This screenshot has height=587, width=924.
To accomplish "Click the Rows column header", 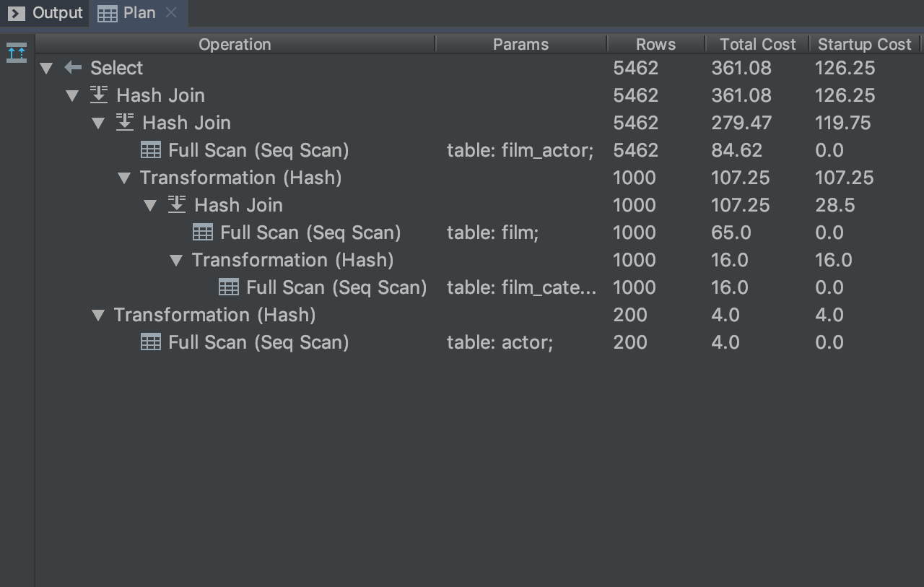I will tap(655, 44).
